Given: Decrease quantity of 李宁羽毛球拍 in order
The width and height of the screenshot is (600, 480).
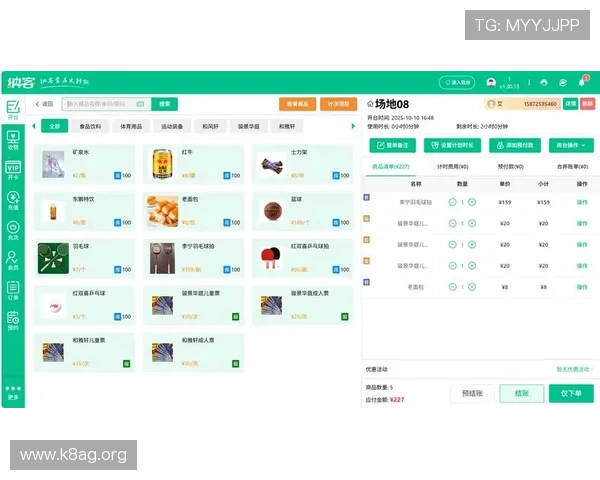Looking at the screenshot, I should point(452,202).
